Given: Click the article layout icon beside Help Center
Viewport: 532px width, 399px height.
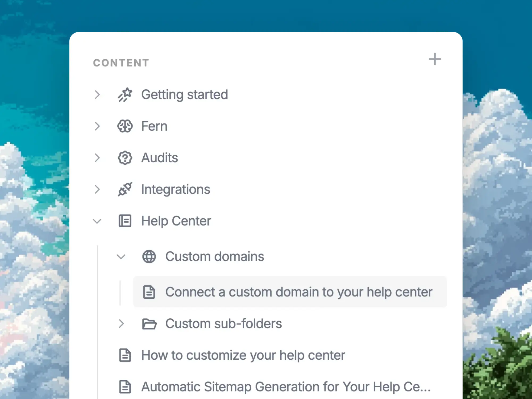Looking at the screenshot, I should coord(125,221).
